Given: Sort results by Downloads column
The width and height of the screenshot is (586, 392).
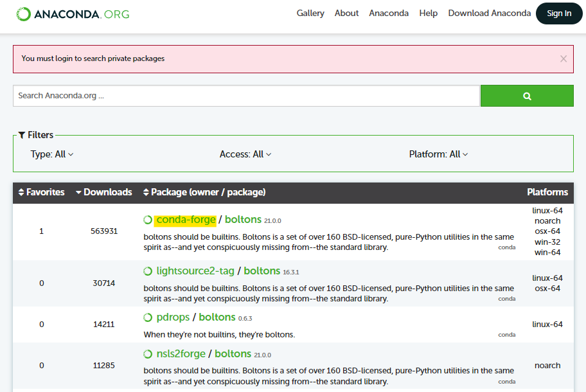Looking at the screenshot, I should pyautogui.click(x=104, y=192).
